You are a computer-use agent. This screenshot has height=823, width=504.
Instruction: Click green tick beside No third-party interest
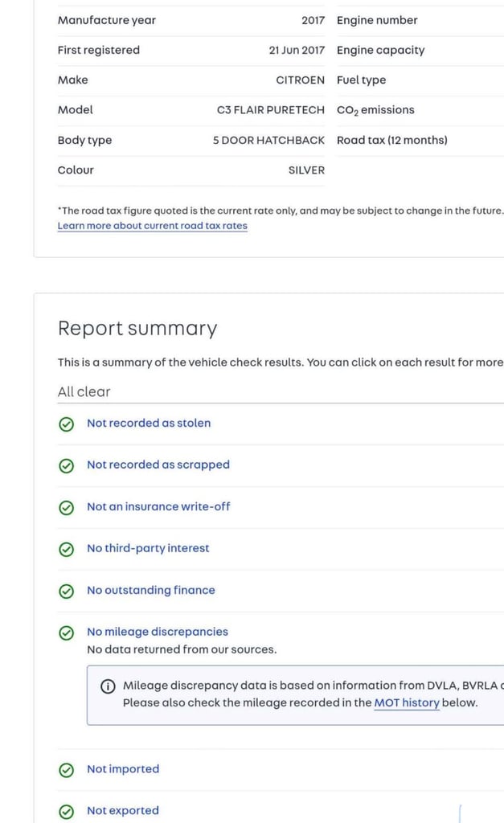tap(66, 549)
